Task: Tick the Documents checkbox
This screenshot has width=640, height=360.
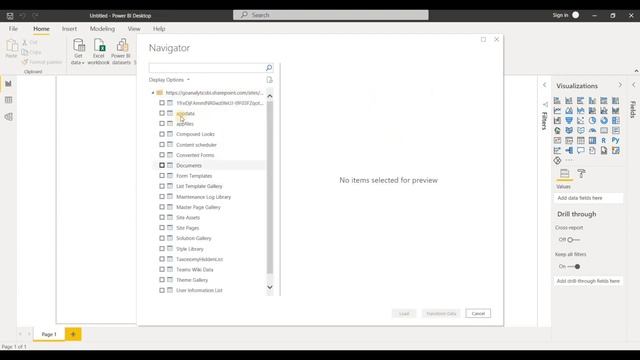Action: 162,165
